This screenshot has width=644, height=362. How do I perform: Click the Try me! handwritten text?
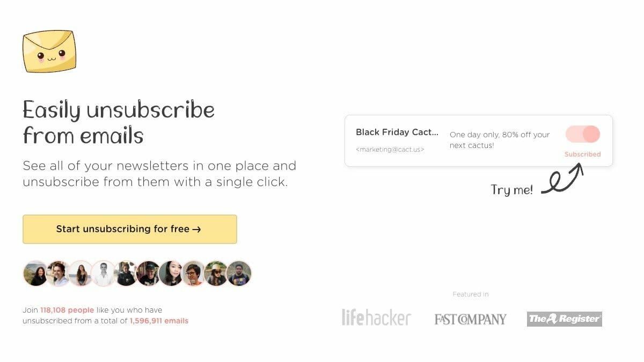(x=511, y=189)
